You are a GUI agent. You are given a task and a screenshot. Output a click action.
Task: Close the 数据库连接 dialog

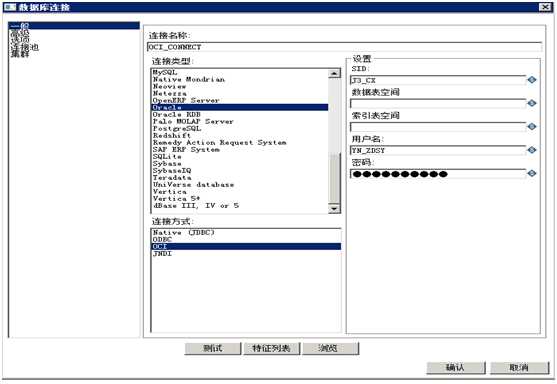pyautogui.click(x=545, y=7)
